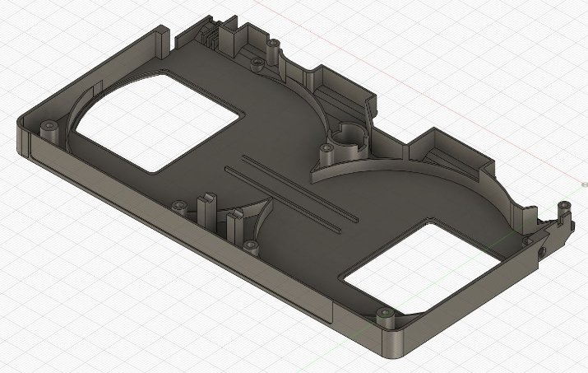Click the screw post at far-right tip

563,206
